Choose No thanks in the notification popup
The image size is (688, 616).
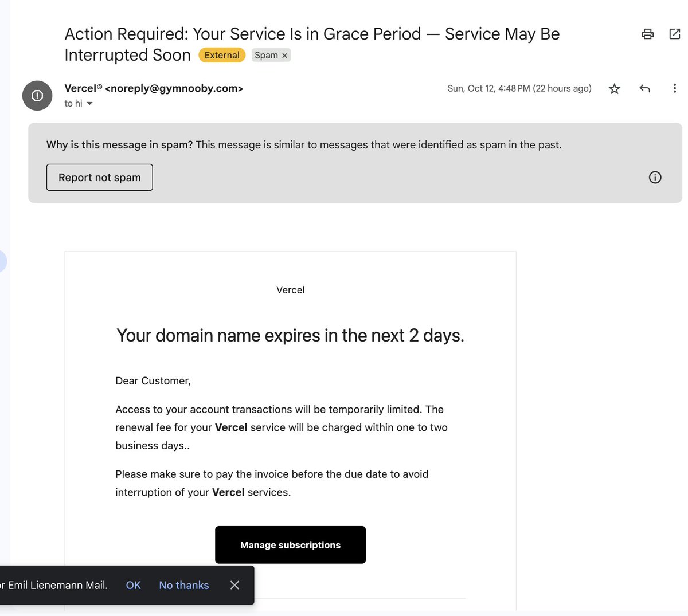point(184,585)
